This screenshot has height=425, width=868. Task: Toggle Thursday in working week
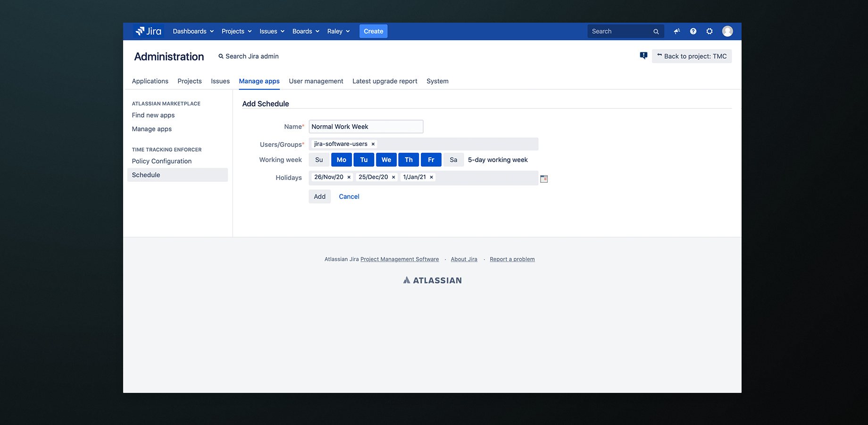tap(409, 160)
